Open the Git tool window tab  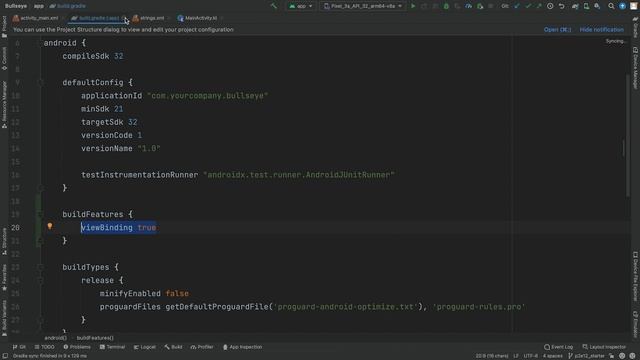[19, 347]
